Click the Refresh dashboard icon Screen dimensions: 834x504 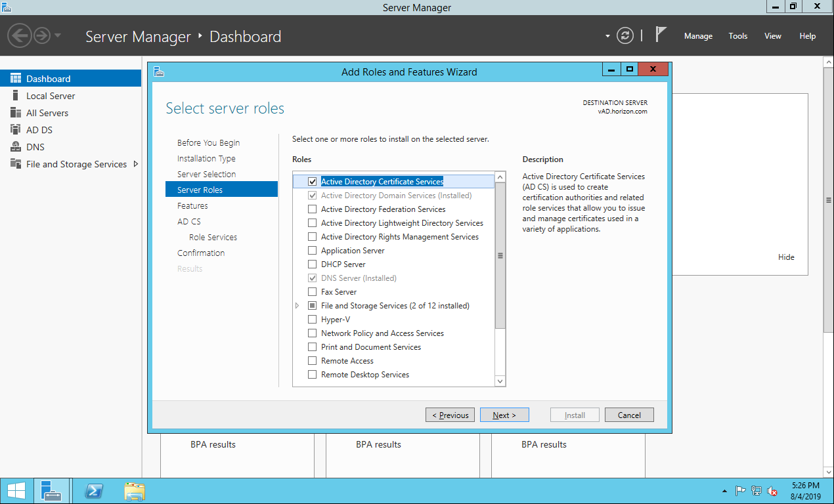(x=625, y=36)
